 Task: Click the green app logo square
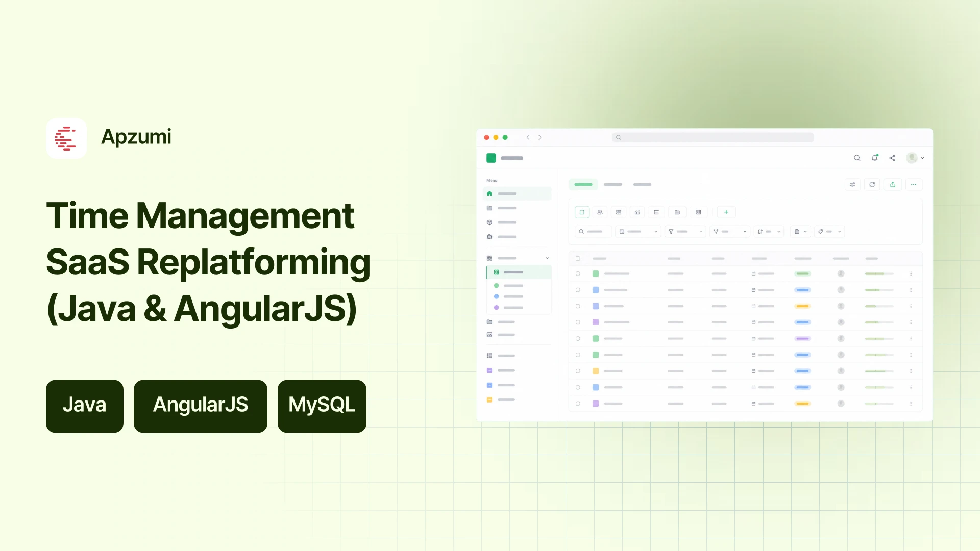[491, 158]
